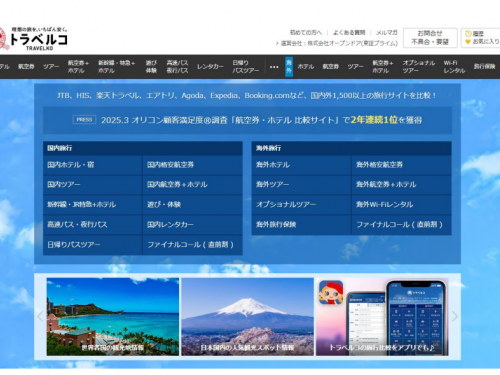The image size is (500, 375).
Task: Click the PRESS Oricon award announcement banner
Action: click(247, 120)
